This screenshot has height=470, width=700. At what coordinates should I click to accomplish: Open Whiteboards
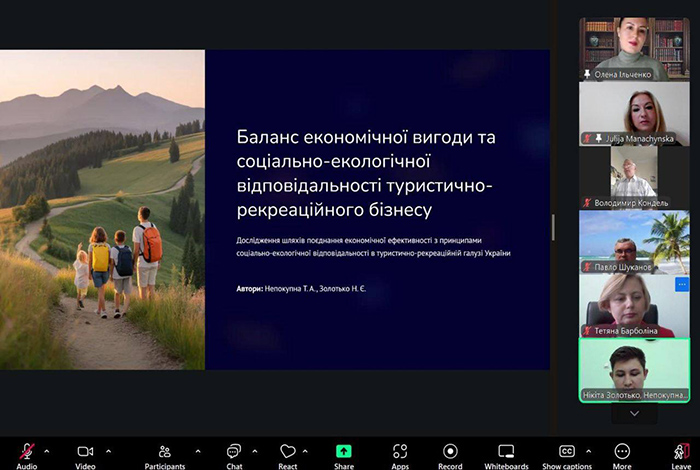506,452
